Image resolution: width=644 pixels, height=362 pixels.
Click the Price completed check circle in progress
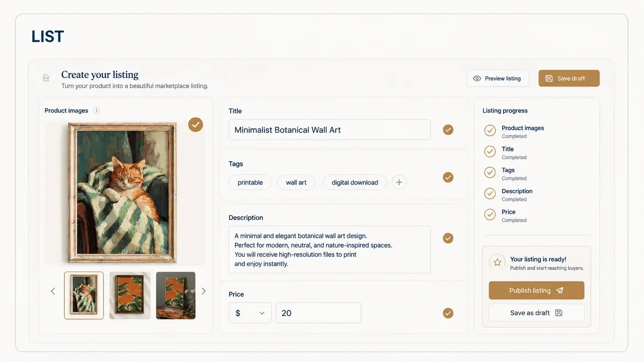pos(490,215)
